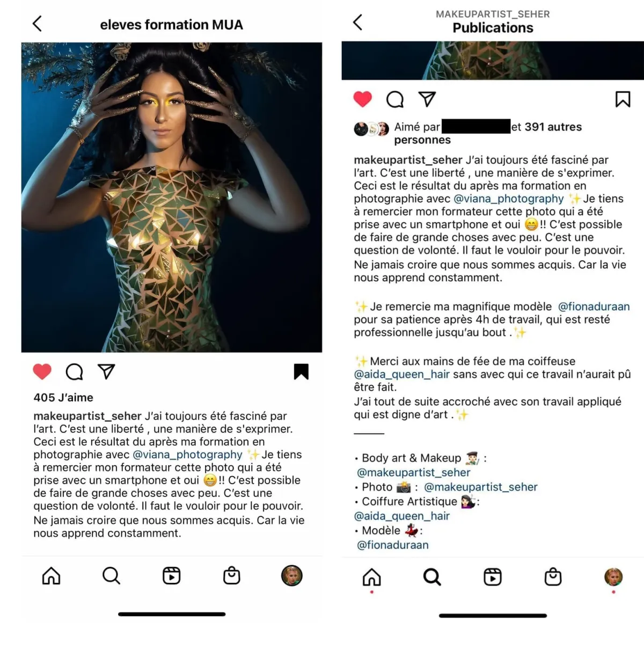Tap back arrow beside Publications header

coord(358,22)
